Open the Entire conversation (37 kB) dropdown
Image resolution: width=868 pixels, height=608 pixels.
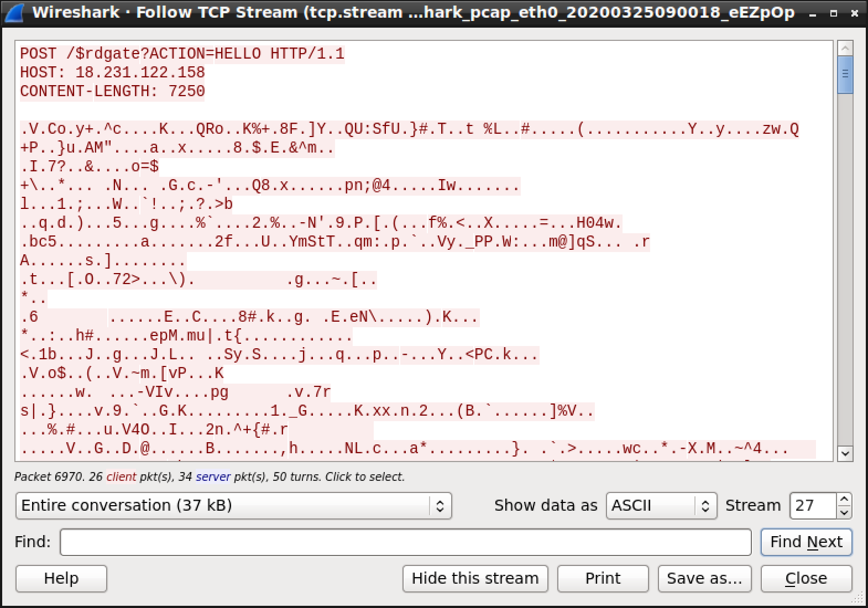(x=233, y=506)
